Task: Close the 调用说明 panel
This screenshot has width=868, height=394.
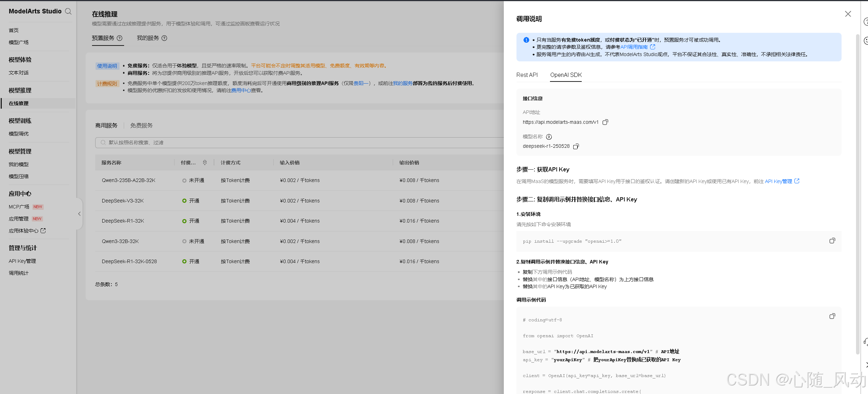Action: 848,14
